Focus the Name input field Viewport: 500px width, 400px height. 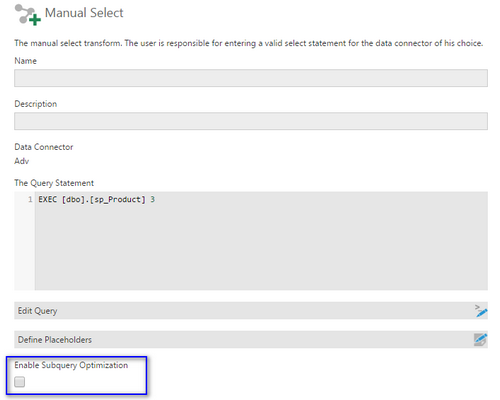(x=251, y=78)
